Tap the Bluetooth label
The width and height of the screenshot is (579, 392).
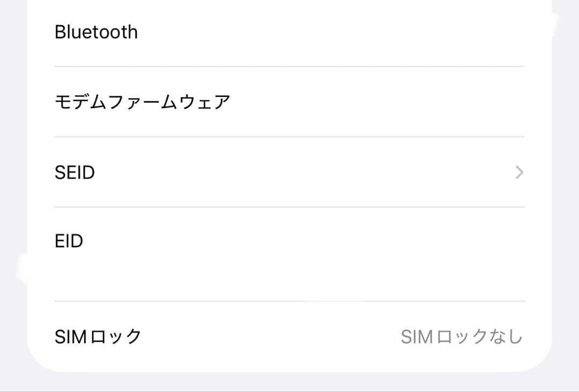click(96, 32)
